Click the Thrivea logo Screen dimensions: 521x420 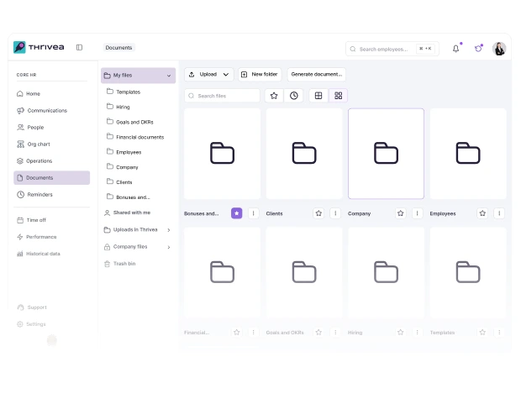click(x=39, y=48)
